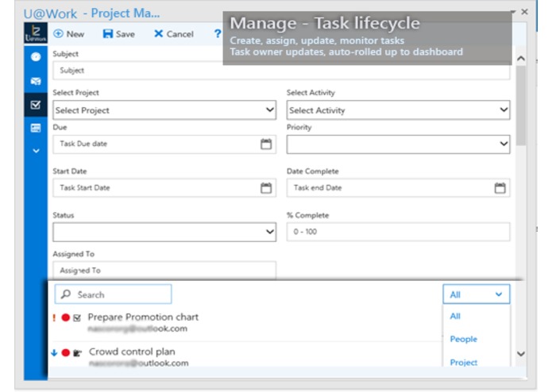This screenshot has height=392, width=552.
Task: Choose All in the filter list
Action: (x=455, y=316)
